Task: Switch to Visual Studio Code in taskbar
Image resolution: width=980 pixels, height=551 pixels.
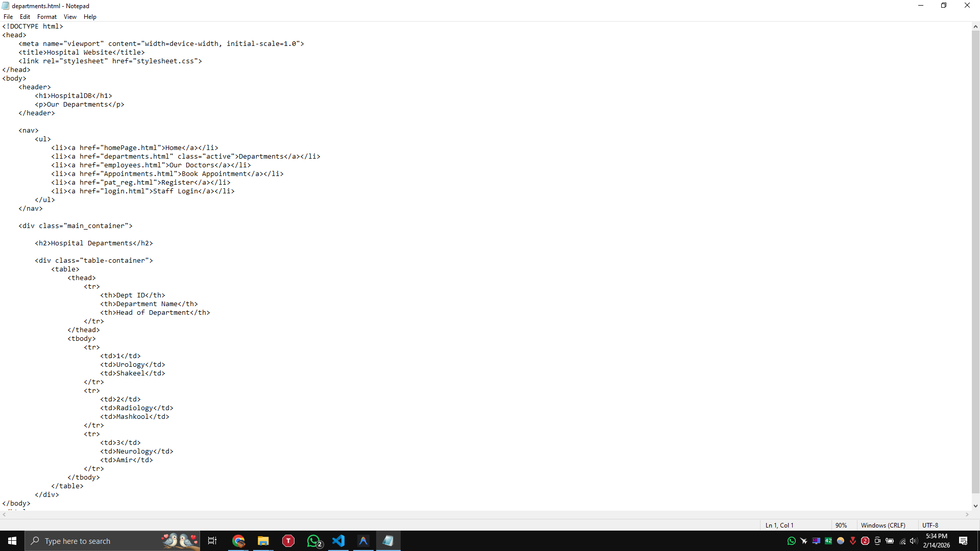Action: [338, 541]
